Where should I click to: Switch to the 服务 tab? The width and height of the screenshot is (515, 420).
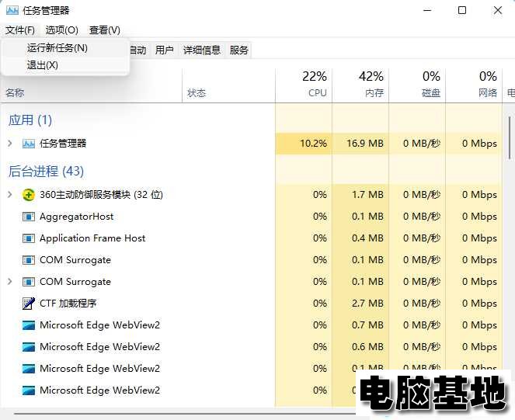238,50
